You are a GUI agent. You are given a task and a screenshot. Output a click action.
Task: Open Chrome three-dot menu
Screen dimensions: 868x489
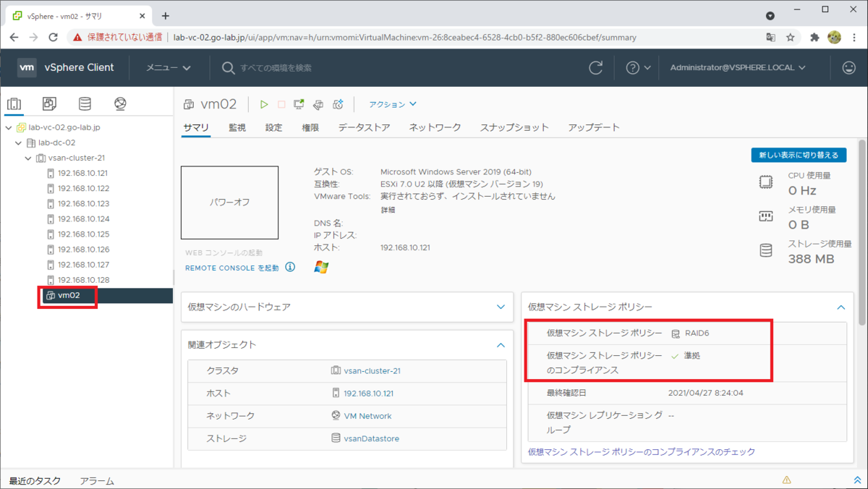coord(854,37)
